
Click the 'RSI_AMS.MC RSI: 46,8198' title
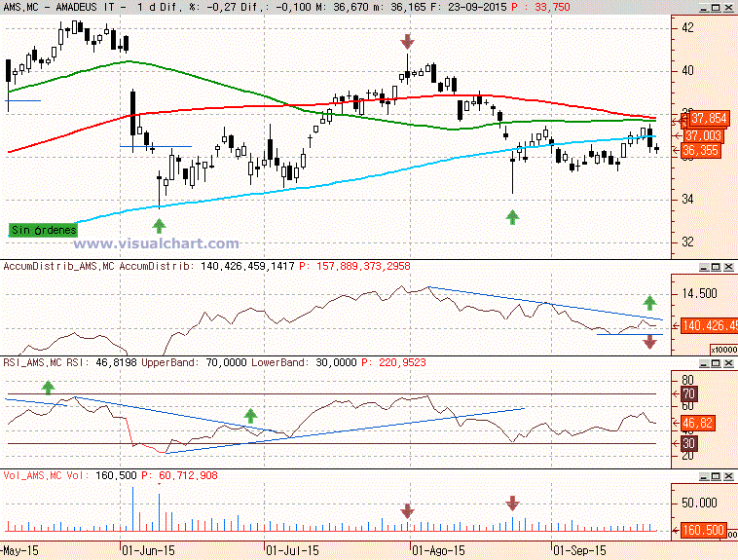(x=70, y=362)
